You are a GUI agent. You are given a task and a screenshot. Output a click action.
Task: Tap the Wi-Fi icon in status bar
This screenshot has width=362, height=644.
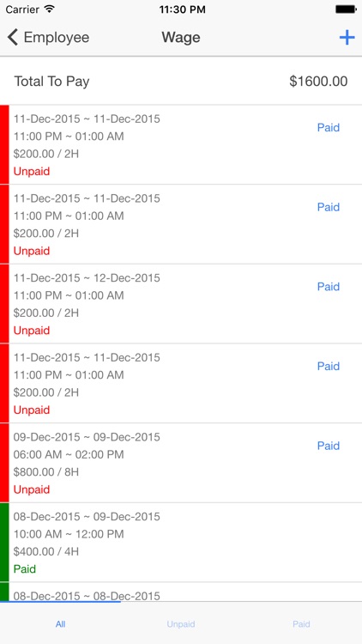tap(50, 9)
